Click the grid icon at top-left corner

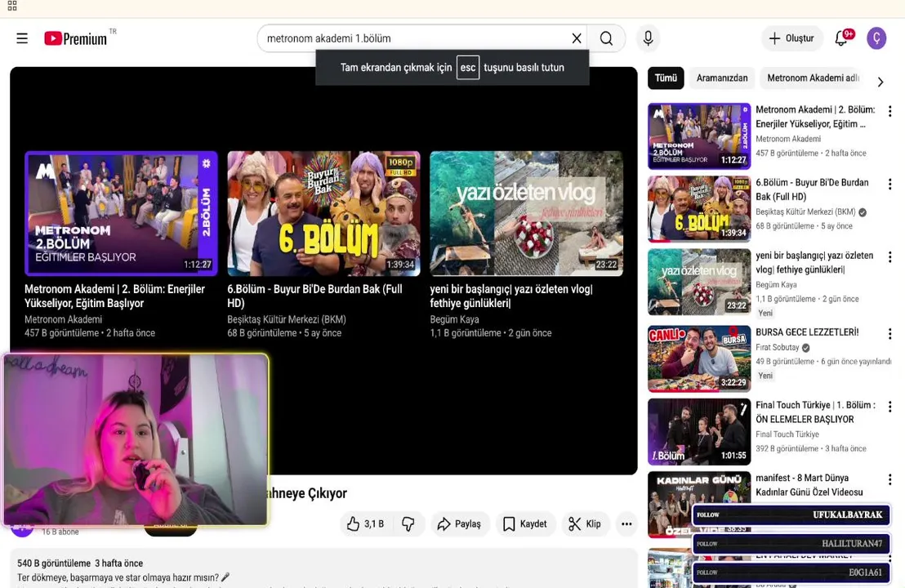12,6
